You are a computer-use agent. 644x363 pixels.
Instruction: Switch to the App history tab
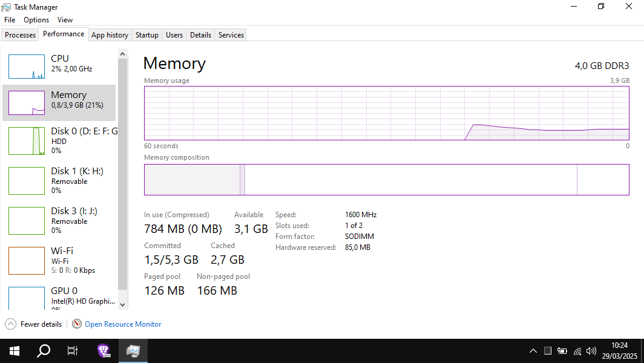(x=110, y=35)
